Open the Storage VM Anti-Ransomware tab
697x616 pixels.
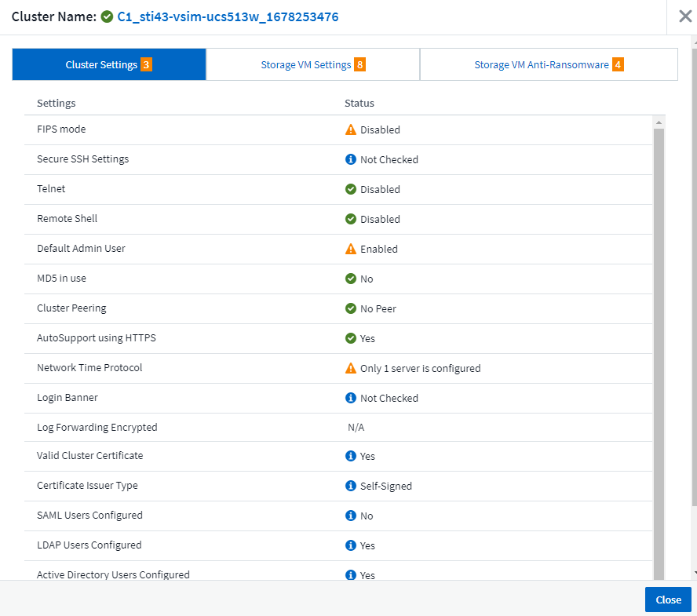(548, 64)
